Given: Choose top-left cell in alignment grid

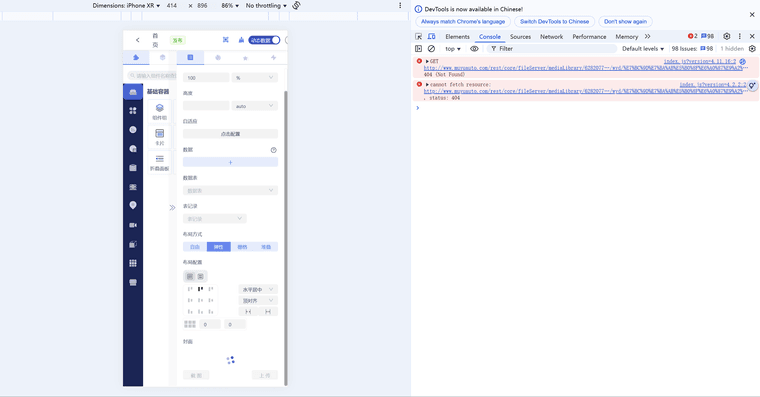Looking at the screenshot, I should pos(190,289).
